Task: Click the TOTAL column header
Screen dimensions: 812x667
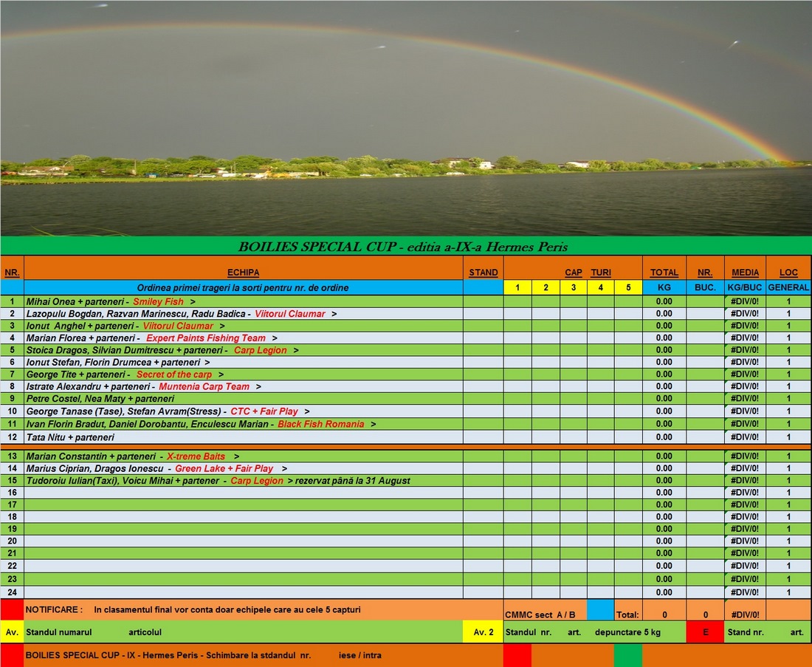Action: pyautogui.click(x=664, y=273)
